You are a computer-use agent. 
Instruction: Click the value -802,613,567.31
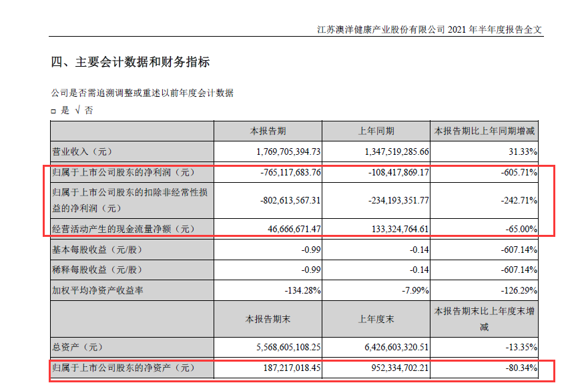[290, 200]
